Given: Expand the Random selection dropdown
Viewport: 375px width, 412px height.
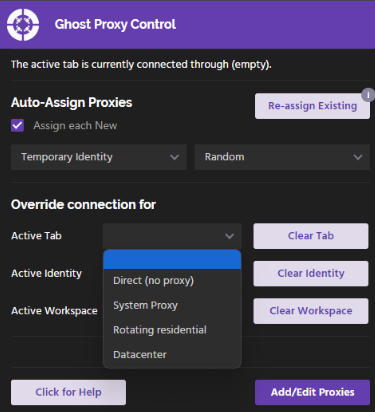Looking at the screenshot, I should [x=282, y=157].
